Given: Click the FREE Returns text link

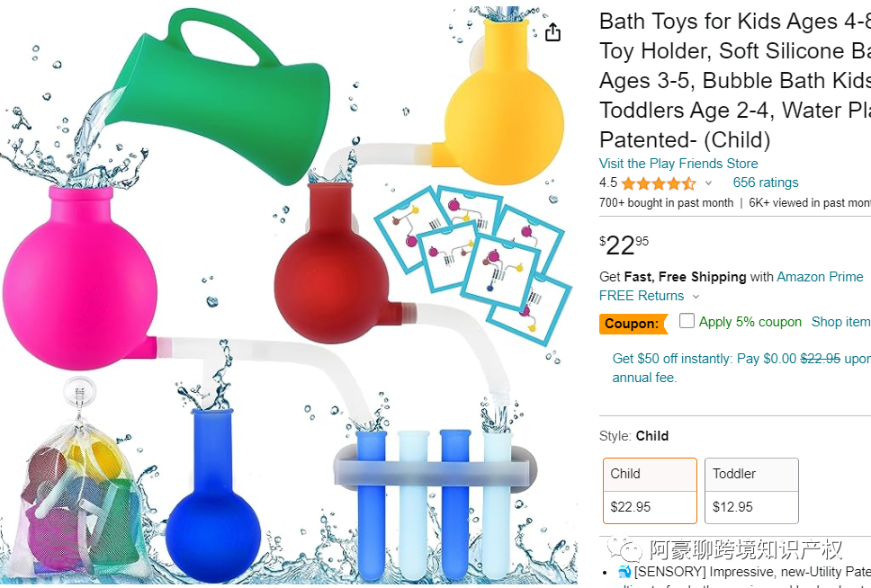Looking at the screenshot, I should point(641,296).
